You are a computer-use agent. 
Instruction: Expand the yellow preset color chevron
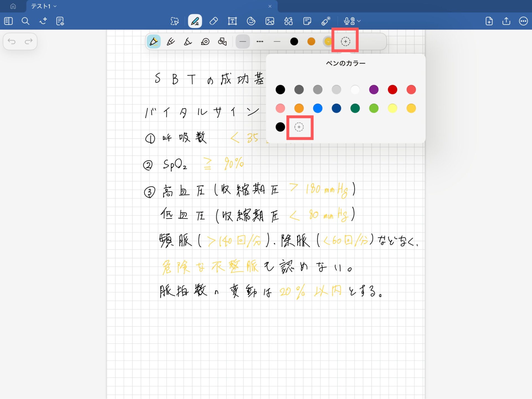[328, 42]
